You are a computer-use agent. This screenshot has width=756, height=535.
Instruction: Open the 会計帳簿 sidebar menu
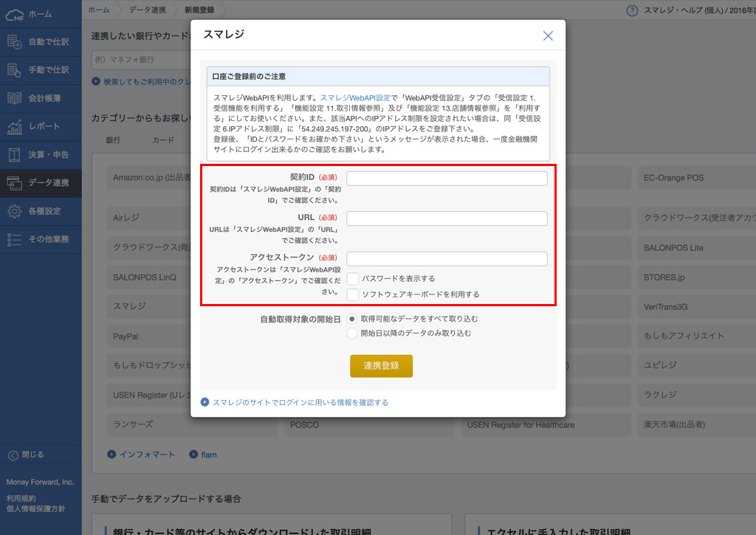(41, 98)
